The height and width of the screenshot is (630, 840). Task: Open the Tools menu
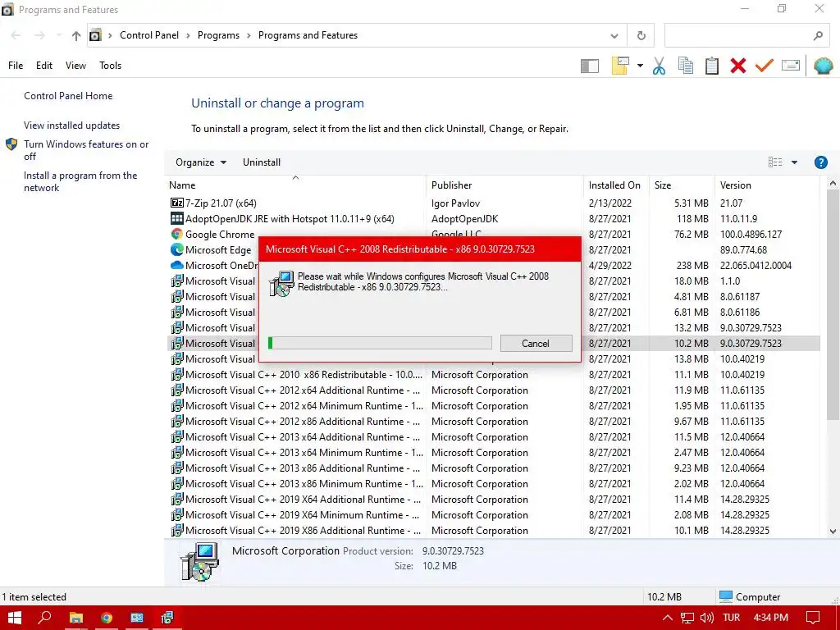[111, 66]
